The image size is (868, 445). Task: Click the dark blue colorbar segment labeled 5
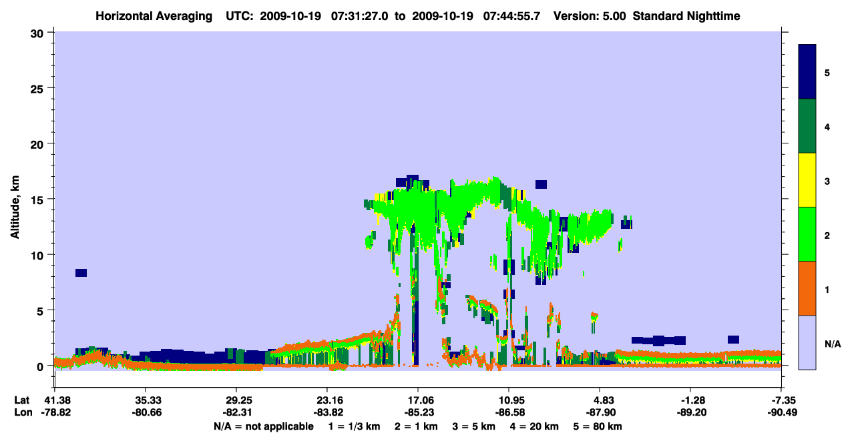pyautogui.click(x=807, y=72)
